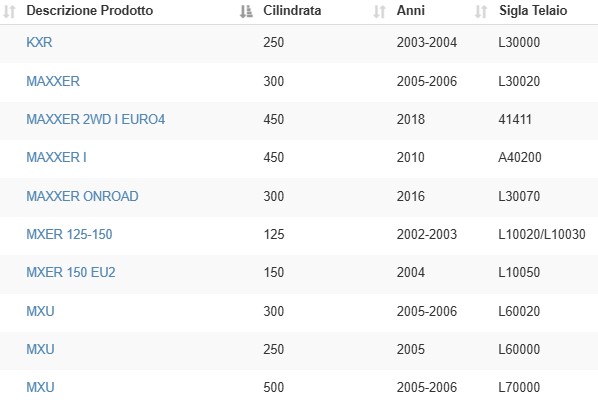Viewport: 598px width, 403px height.
Task: Open the KXR product link
Action: (x=39, y=42)
